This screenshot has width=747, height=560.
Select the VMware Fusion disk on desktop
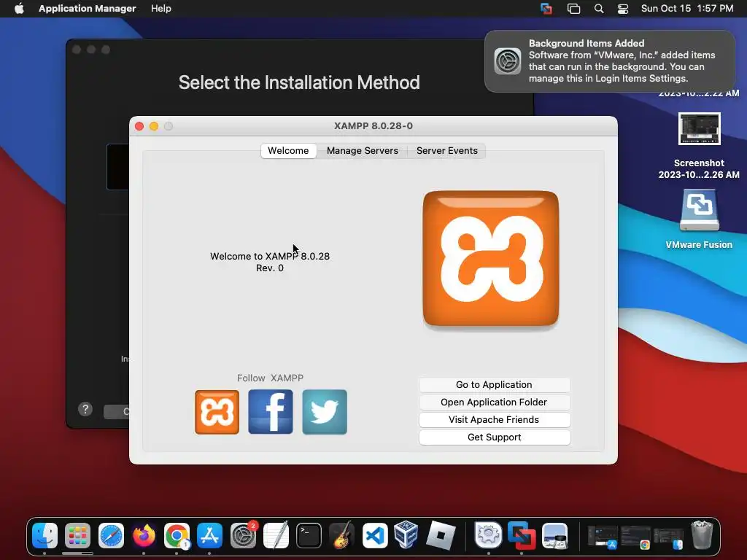pos(699,219)
